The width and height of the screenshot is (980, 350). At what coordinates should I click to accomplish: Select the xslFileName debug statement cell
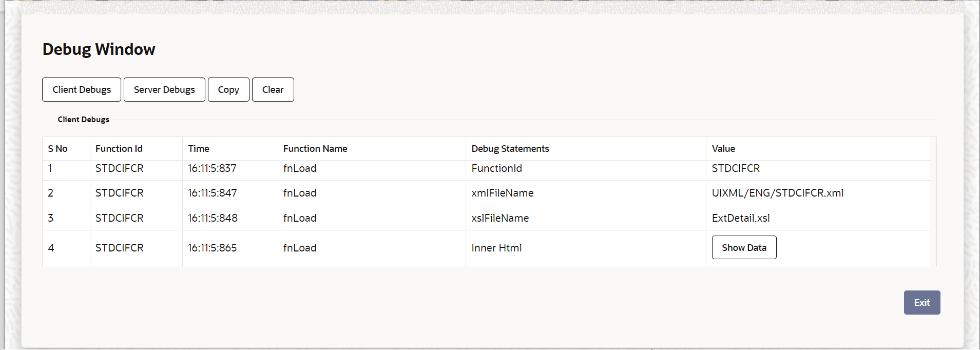[500, 218]
